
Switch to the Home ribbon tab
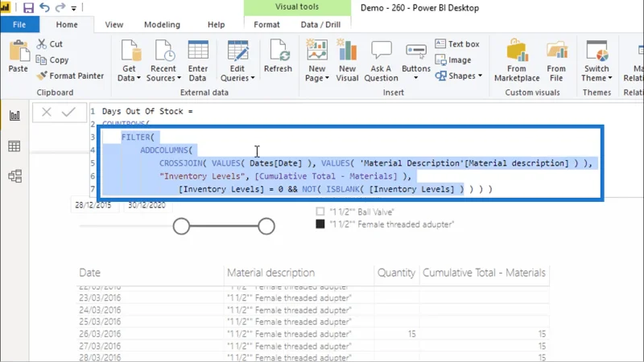67,25
